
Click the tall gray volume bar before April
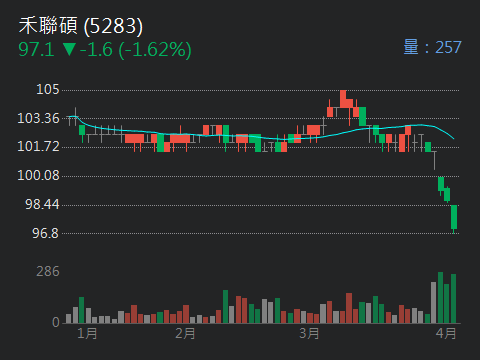coord(433,303)
